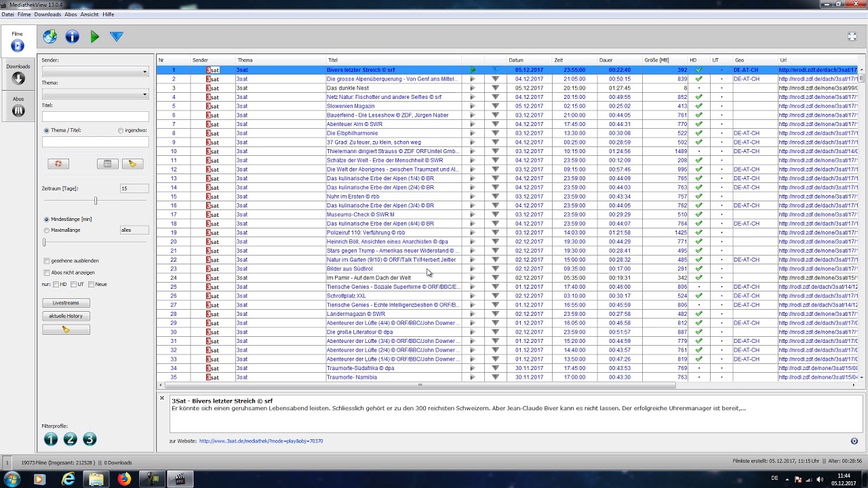868x488 pixels.
Task: Click the blue download film toolbar icon
Action: coord(117,37)
